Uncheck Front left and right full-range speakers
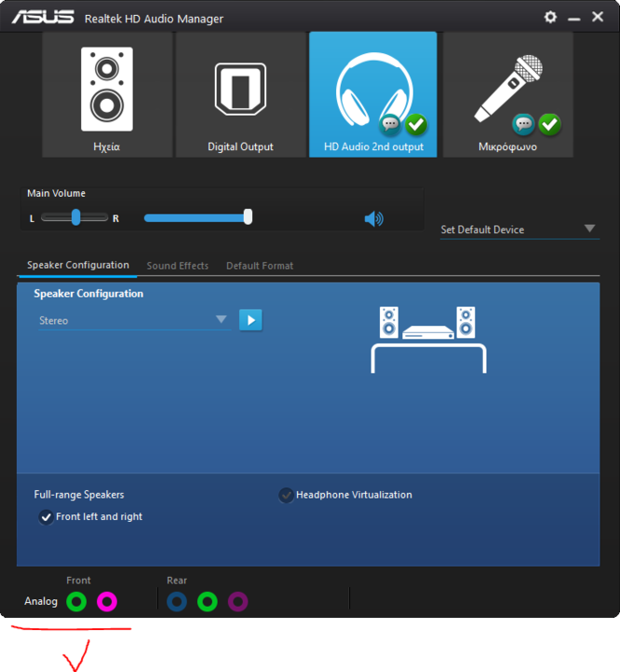Viewport: 620px width, 672px height. [x=46, y=517]
